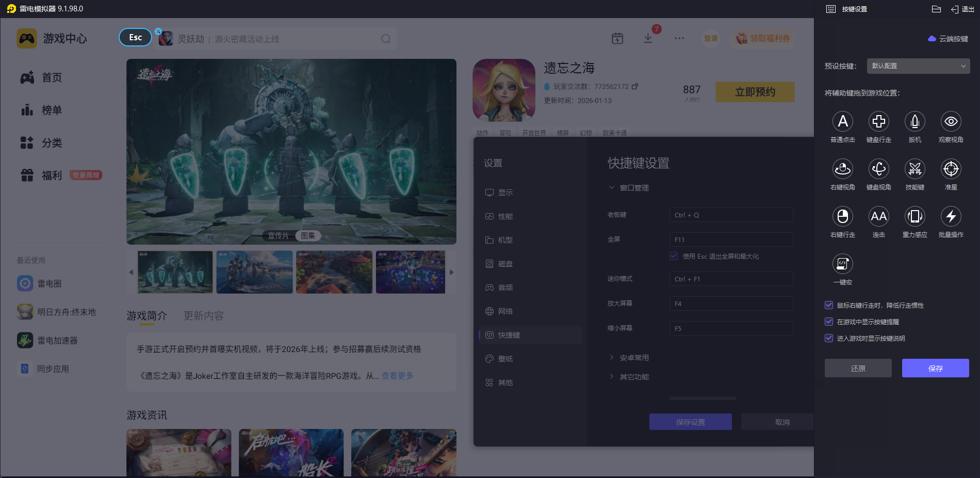Screen dimensions: 980x478
Task: Open 磁盘 settings tab
Action: click(x=530, y=264)
